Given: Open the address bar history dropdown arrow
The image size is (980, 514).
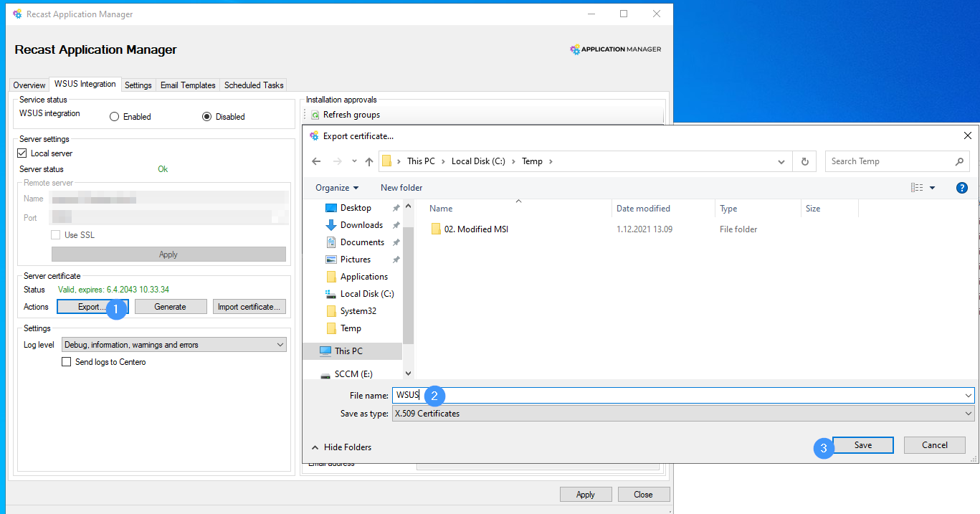Looking at the screenshot, I should point(781,162).
